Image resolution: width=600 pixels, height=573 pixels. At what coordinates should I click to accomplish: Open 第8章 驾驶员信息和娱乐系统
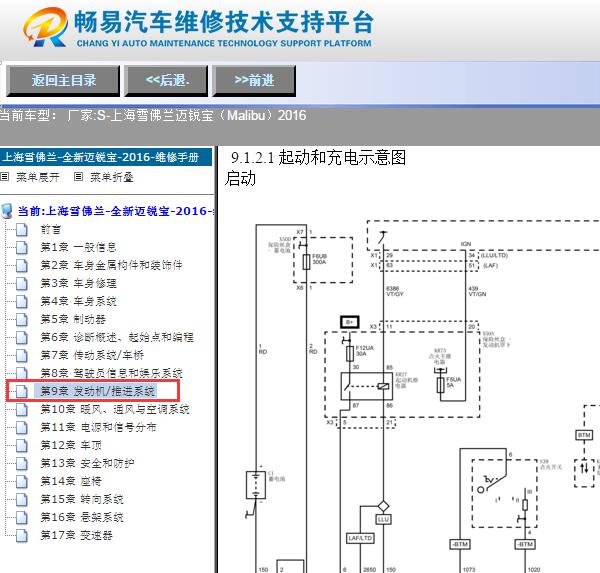point(111,373)
